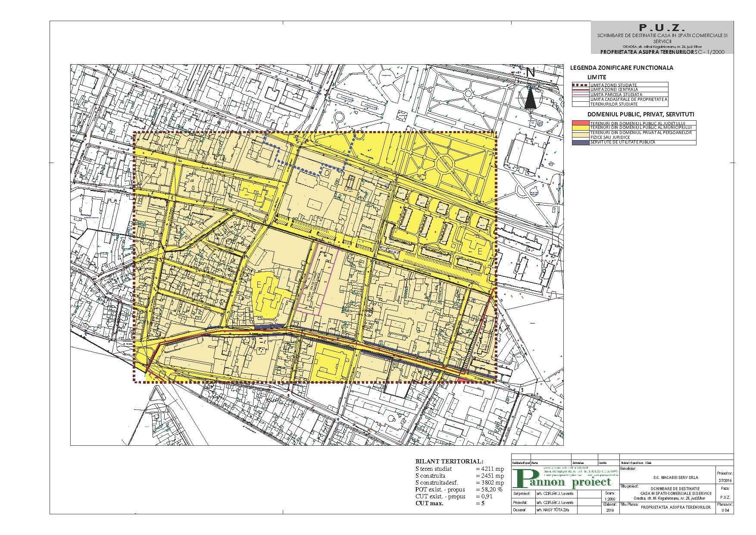Click the solid central-zone limit legend line
Image resolution: width=756 pixels, height=535 pixels.
tap(580, 90)
